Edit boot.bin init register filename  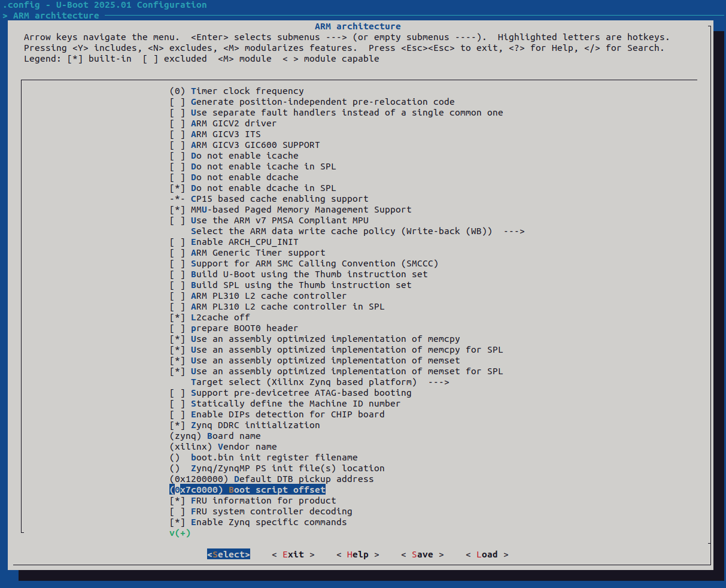click(263, 457)
